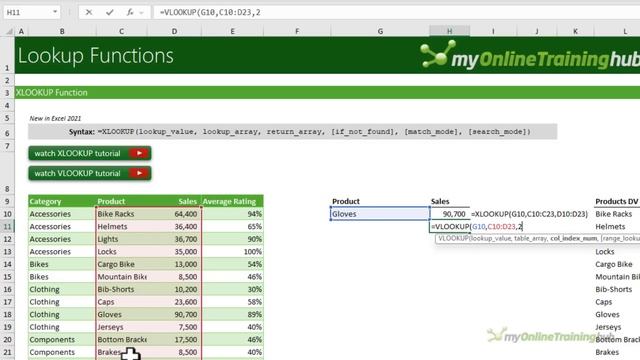Click YouTube play icon on VLOOKUP button

click(x=139, y=173)
